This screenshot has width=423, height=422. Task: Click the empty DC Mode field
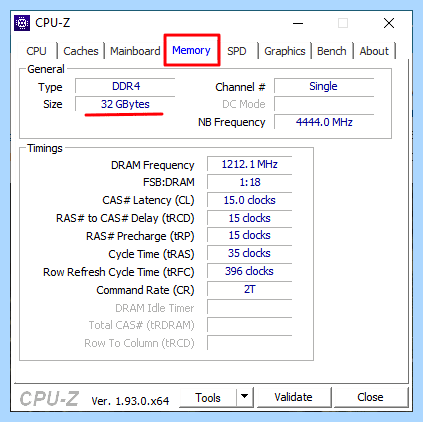[x=324, y=104]
